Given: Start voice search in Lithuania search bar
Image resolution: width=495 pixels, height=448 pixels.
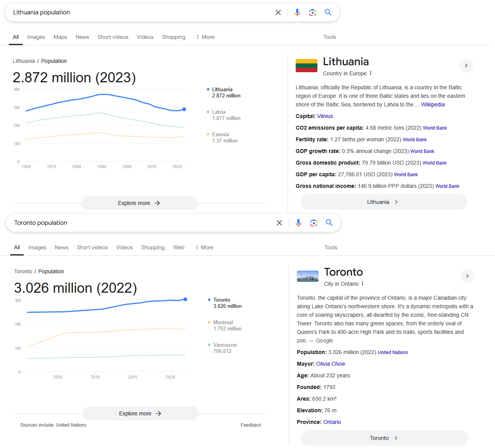Looking at the screenshot, I should tap(297, 12).
